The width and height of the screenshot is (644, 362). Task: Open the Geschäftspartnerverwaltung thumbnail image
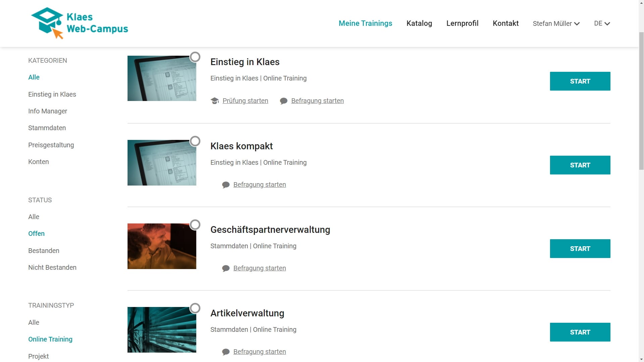click(162, 246)
